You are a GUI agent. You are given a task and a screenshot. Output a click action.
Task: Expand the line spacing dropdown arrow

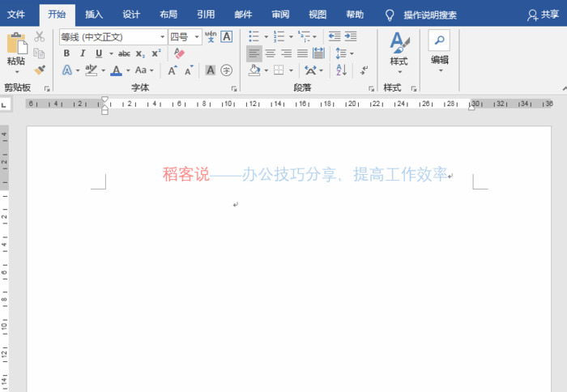(352, 54)
